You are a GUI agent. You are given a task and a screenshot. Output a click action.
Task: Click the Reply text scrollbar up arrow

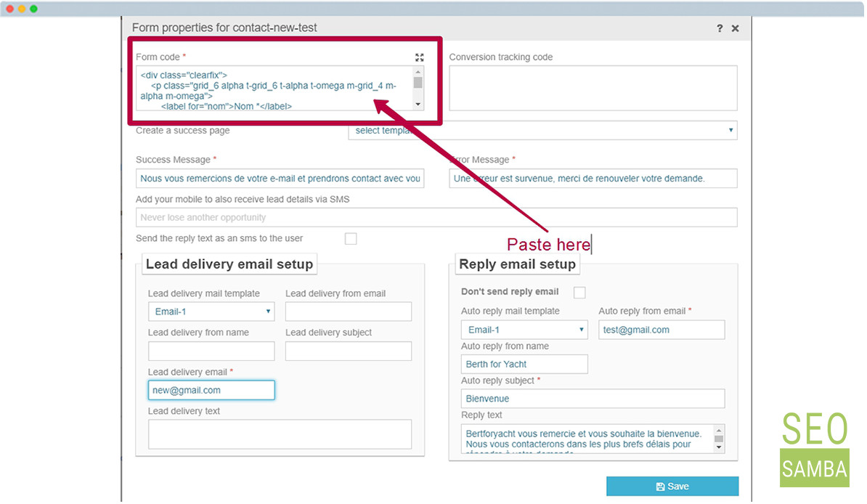click(x=718, y=431)
